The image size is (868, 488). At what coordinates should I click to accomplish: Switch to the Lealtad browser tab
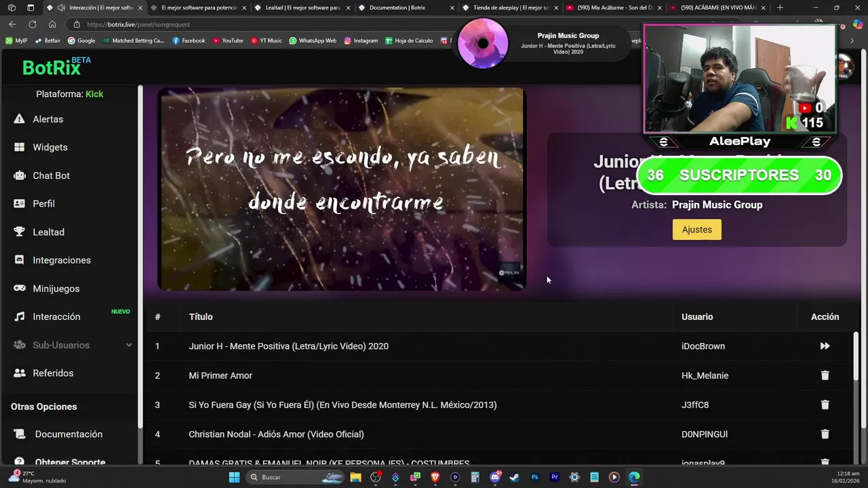coord(302,7)
